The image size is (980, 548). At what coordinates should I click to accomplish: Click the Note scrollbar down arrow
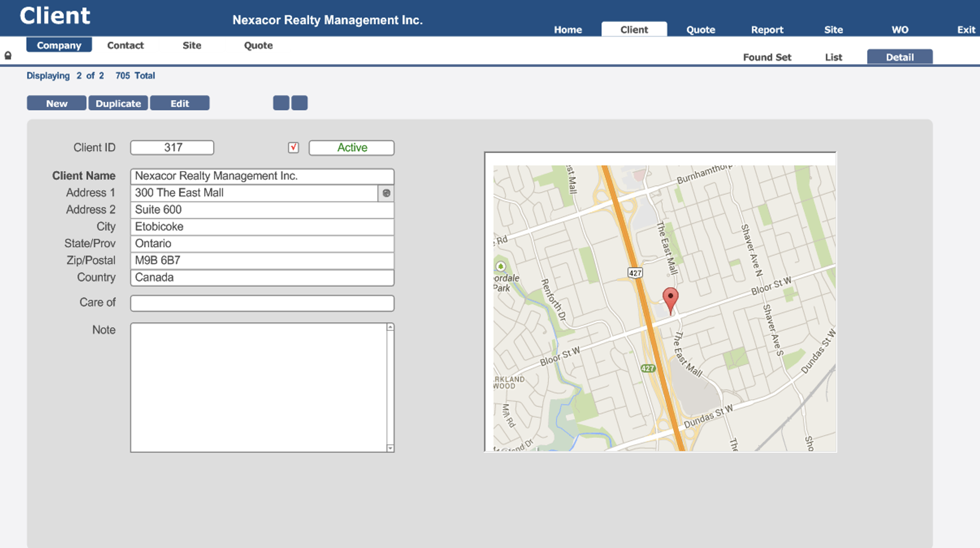pos(390,448)
